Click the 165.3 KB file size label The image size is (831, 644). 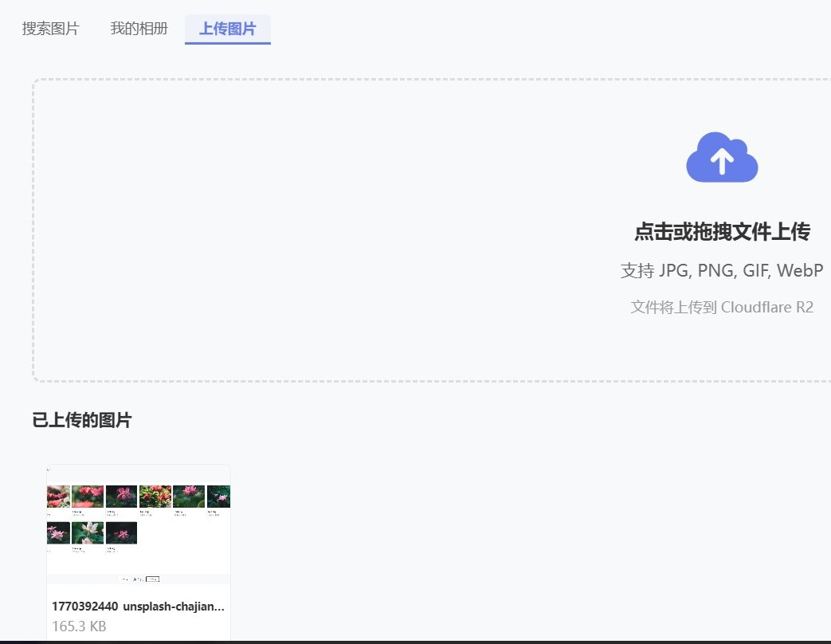pyautogui.click(x=79, y=626)
